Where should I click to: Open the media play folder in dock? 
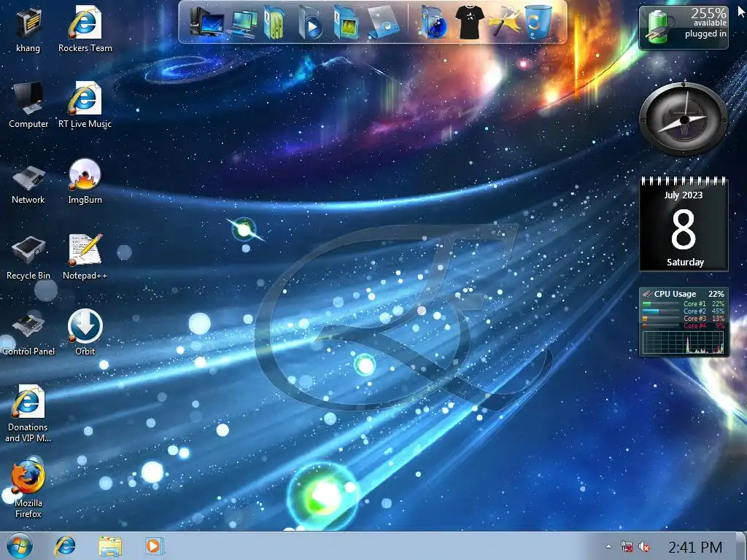(311, 23)
